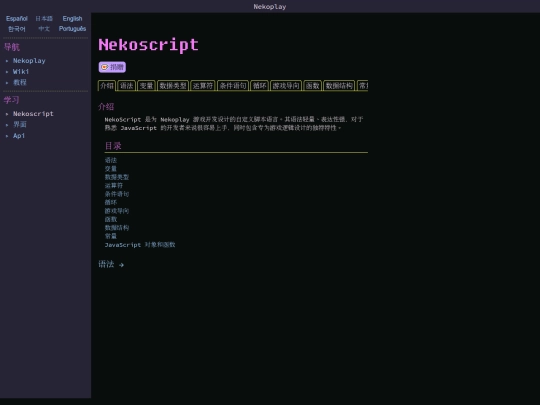Viewport: 540px width, 405px height.
Task: Open 数据结构 in the 目录 list
Action: 117,228
